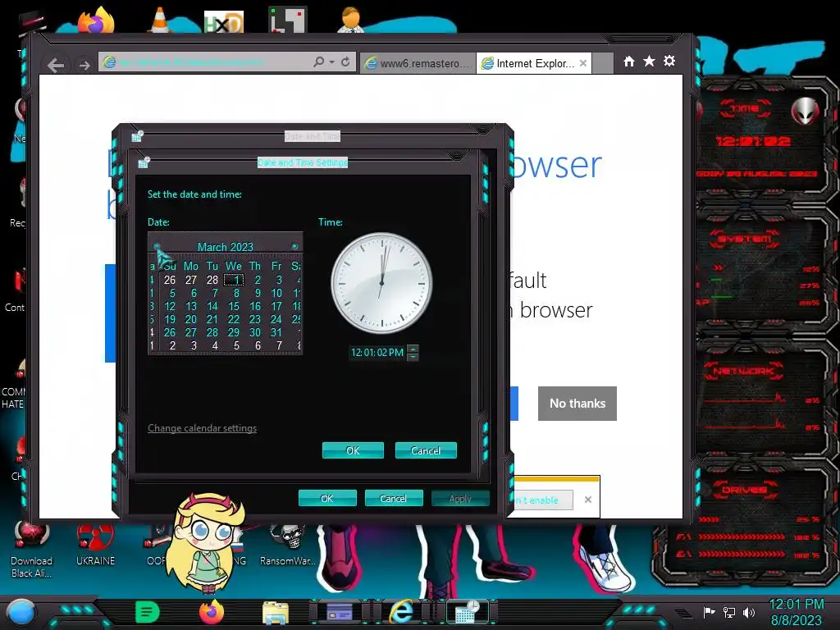Open Internet Explorer Tools gear

click(669, 61)
